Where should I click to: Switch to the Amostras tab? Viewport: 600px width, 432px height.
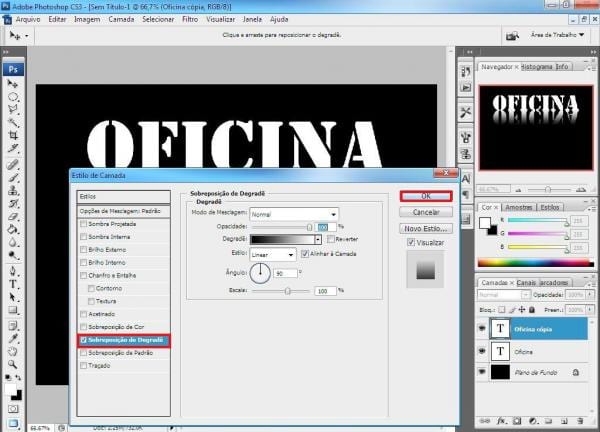click(518, 207)
